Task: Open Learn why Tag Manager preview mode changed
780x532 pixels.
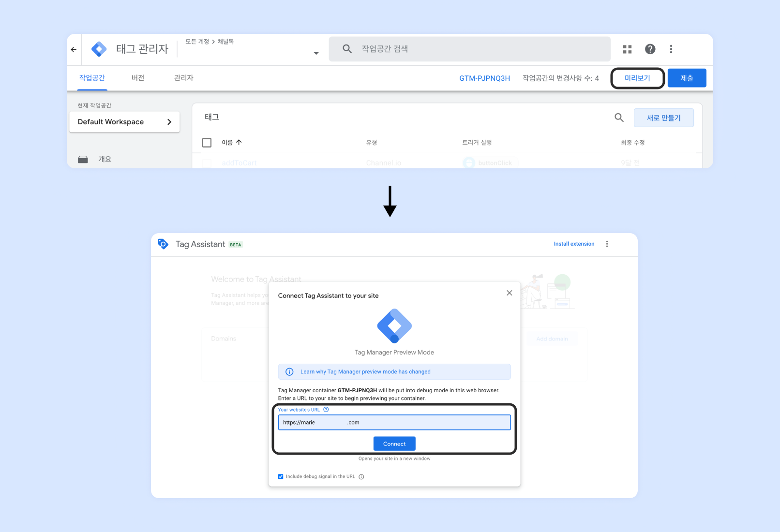Action: [365, 372]
